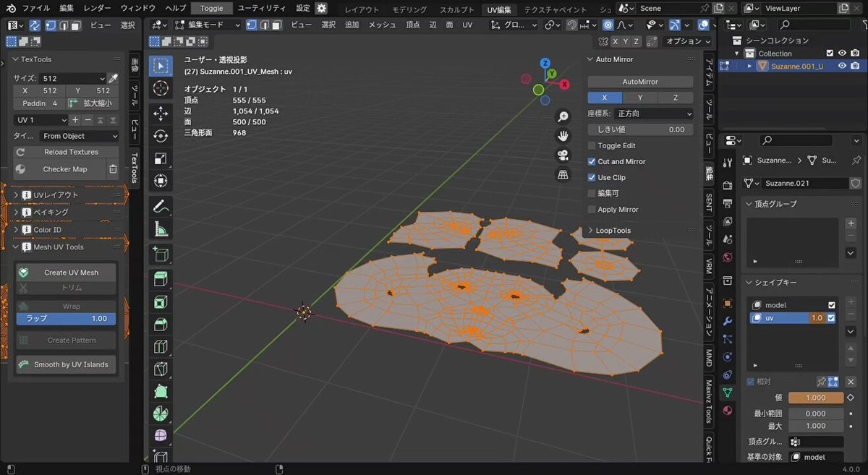This screenshot has width=868, height=475.
Task: Open the UV 1 channel dropdown
Action: coord(41,120)
